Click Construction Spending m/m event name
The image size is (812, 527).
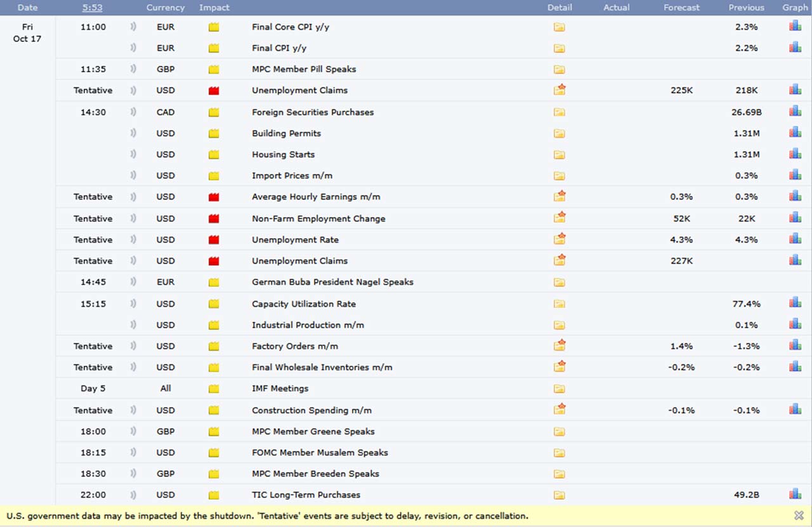point(311,410)
